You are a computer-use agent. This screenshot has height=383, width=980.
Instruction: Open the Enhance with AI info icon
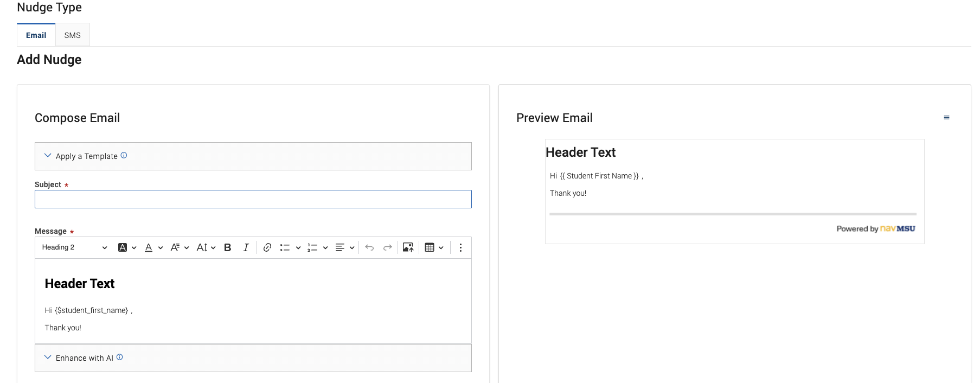coord(120,357)
